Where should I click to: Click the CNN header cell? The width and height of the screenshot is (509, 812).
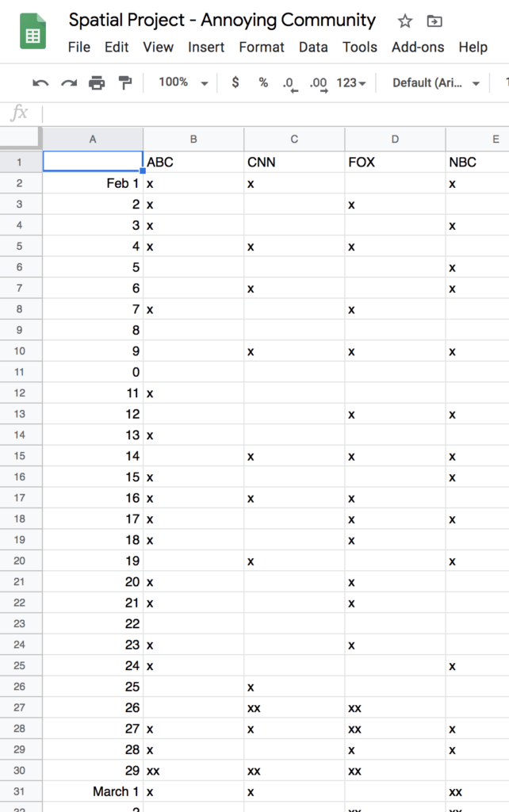pos(294,162)
